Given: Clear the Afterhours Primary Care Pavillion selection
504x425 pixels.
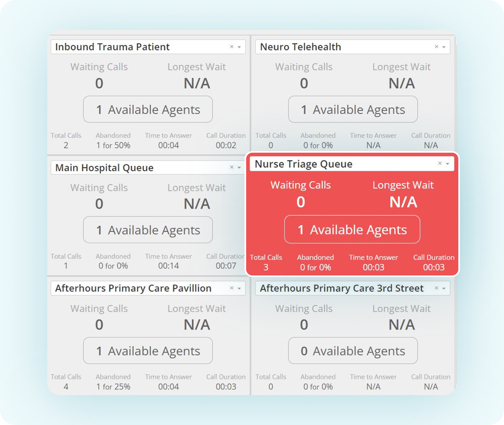Looking at the screenshot, I should pyautogui.click(x=232, y=288).
